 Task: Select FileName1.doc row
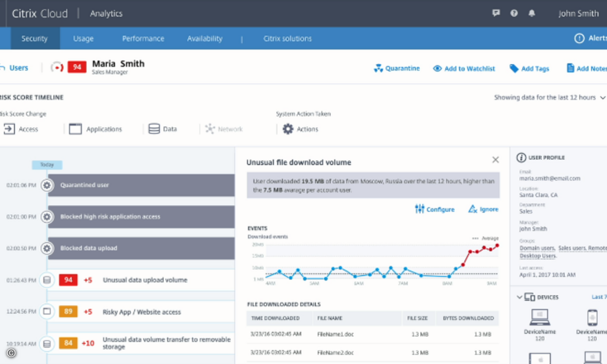[x=373, y=334]
